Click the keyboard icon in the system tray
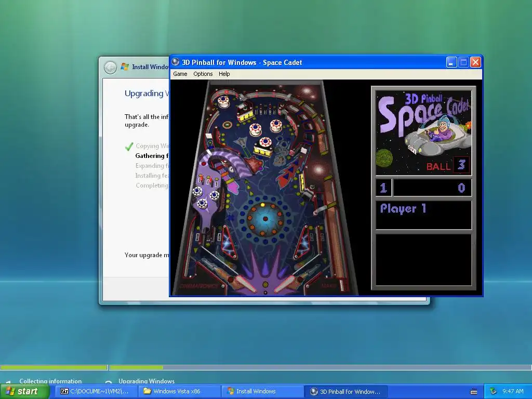This screenshot has width=532, height=399. 474,392
